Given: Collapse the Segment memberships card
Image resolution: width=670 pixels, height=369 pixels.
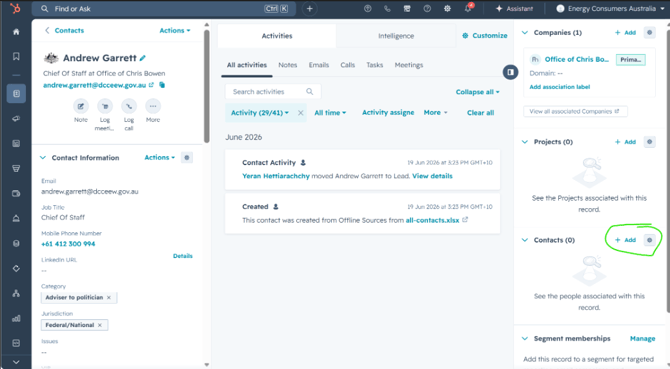Looking at the screenshot, I should click(x=525, y=339).
